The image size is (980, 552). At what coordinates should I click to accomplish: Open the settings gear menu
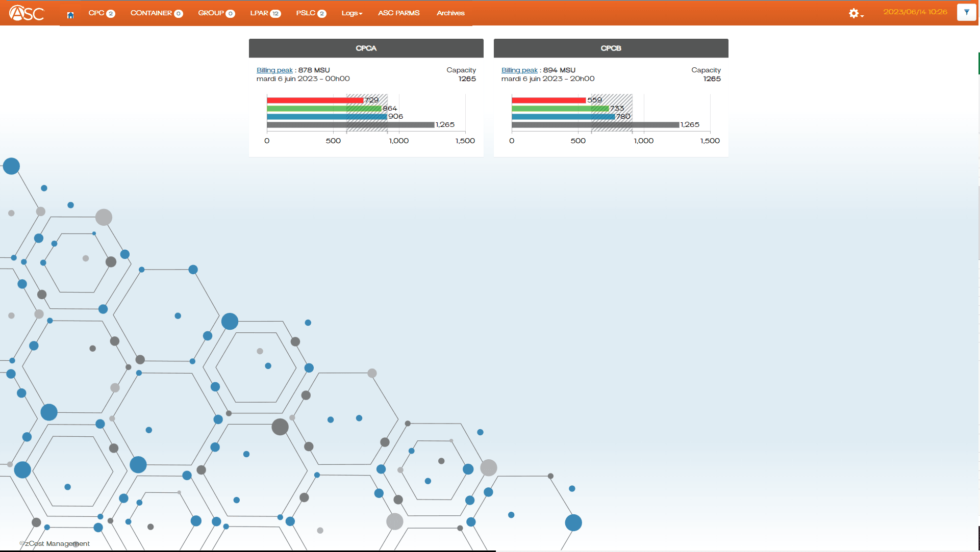(x=856, y=13)
